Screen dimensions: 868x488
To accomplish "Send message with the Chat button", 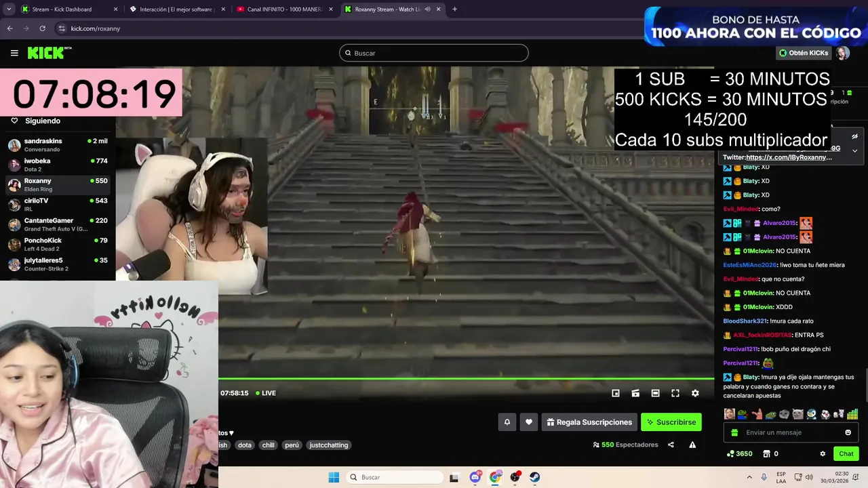I will 846,453.
